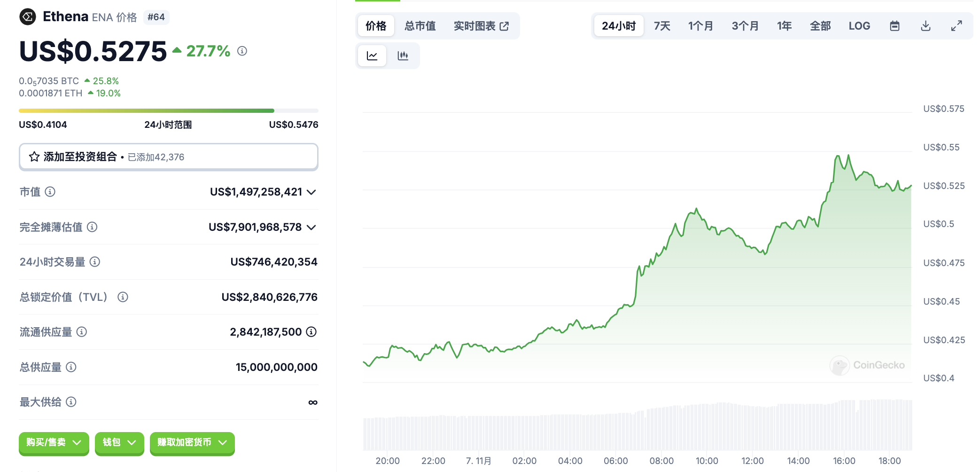Select the 7天 time range
The width and height of the screenshot is (980, 472).
[x=662, y=26]
